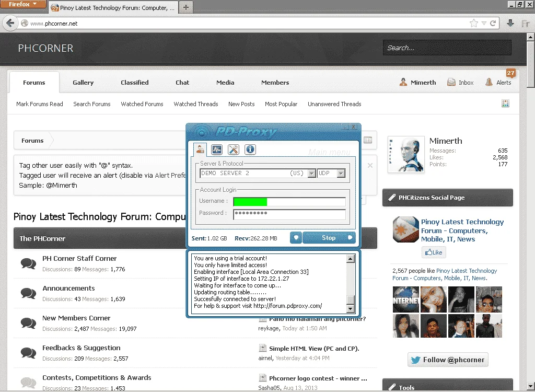Stop the PD-Proxy connection
The height and width of the screenshot is (392, 535).
(x=329, y=238)
